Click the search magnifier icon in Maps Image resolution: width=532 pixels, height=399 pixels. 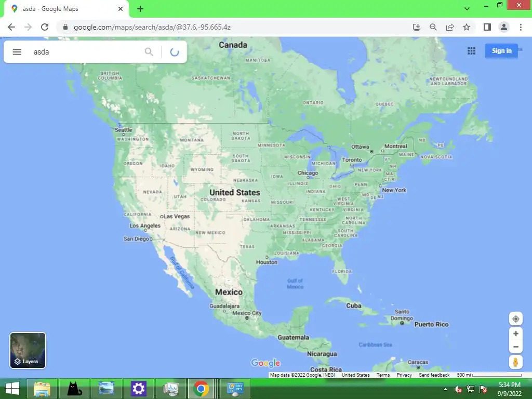pyautogui.click(x=149, y=52)
